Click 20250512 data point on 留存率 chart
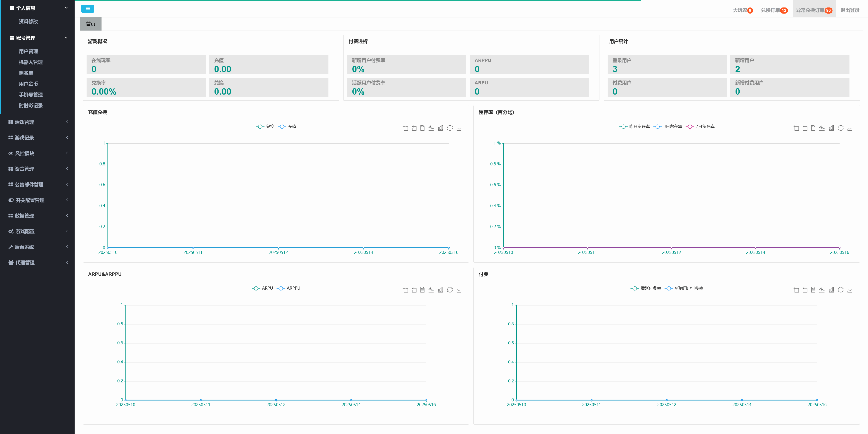This screenshot has height=434, width=868. 671,248
